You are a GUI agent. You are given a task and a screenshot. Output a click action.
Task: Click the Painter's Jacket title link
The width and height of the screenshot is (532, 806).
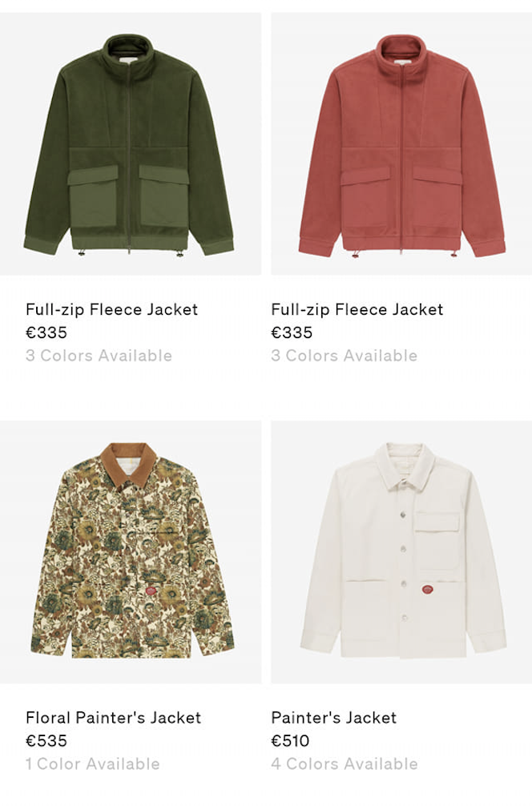tap(334, 718)
